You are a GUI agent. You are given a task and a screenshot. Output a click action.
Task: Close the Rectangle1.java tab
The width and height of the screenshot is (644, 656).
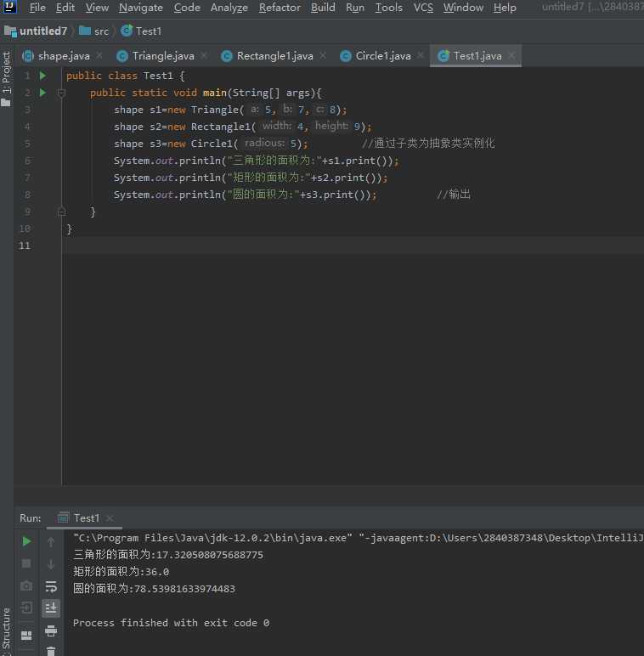click(323, 55)
